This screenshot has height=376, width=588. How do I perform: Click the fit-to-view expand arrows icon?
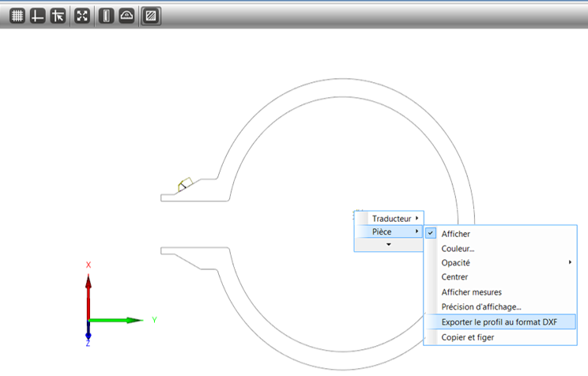click(x=82, y=16)
